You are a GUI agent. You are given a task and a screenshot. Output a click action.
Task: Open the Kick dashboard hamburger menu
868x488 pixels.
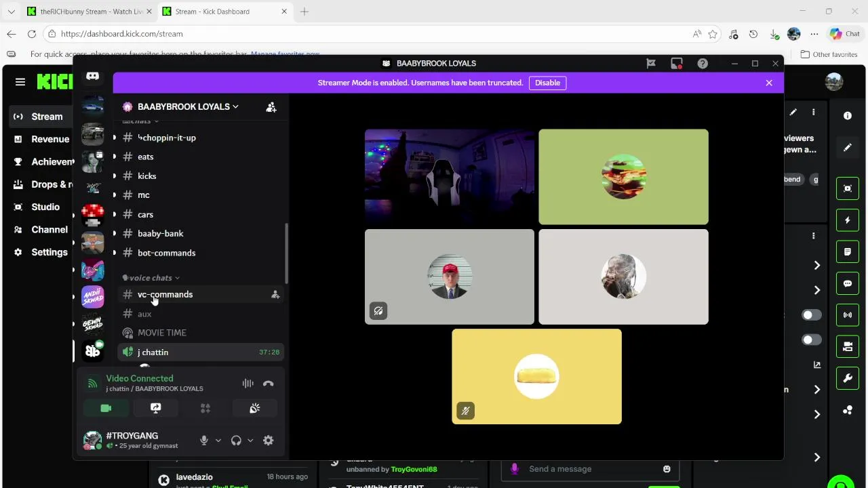pos(20,82)
